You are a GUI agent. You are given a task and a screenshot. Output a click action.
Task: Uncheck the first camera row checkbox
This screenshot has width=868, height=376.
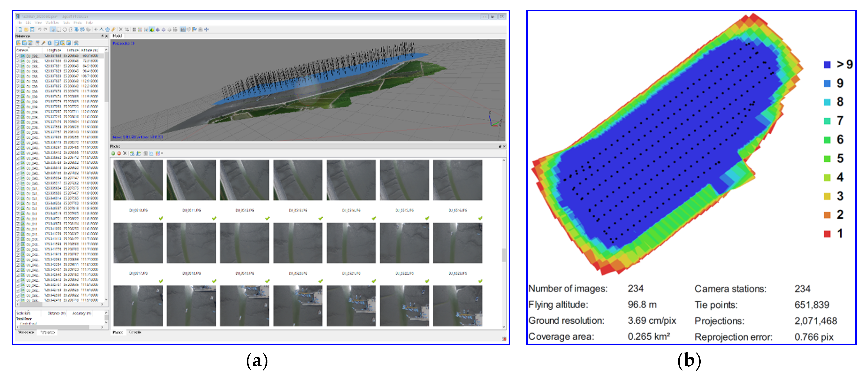18,56
